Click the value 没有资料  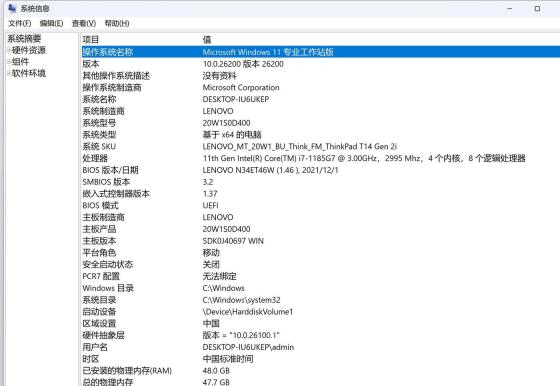[220, 76]
